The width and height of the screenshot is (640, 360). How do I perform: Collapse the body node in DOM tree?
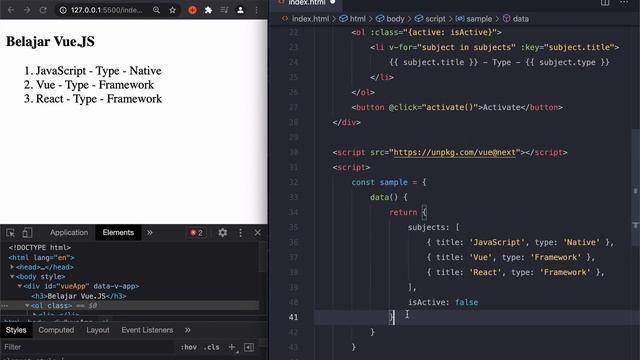pyautogui.click(x=12, y=276)
